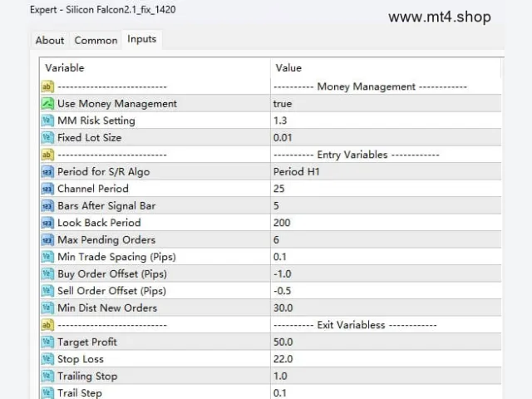
Task: Select the 'Channel Period' variable name
Action: tap(93, 189)
